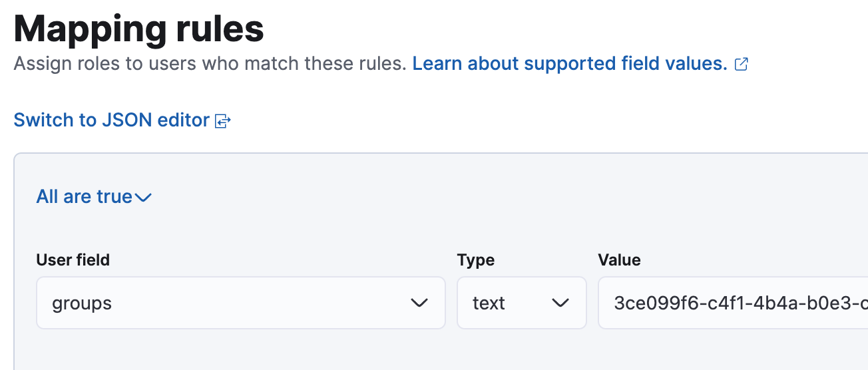
Task: Click the User field label
Action: pyautogui.click(x=73, y=260)
